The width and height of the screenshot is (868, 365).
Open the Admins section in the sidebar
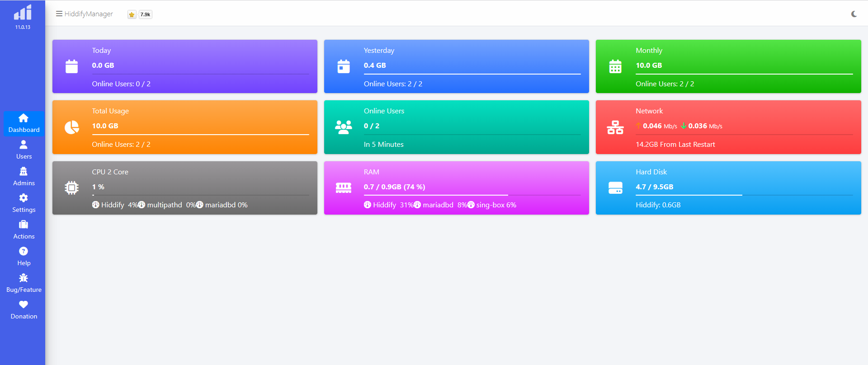click(24, 177)
